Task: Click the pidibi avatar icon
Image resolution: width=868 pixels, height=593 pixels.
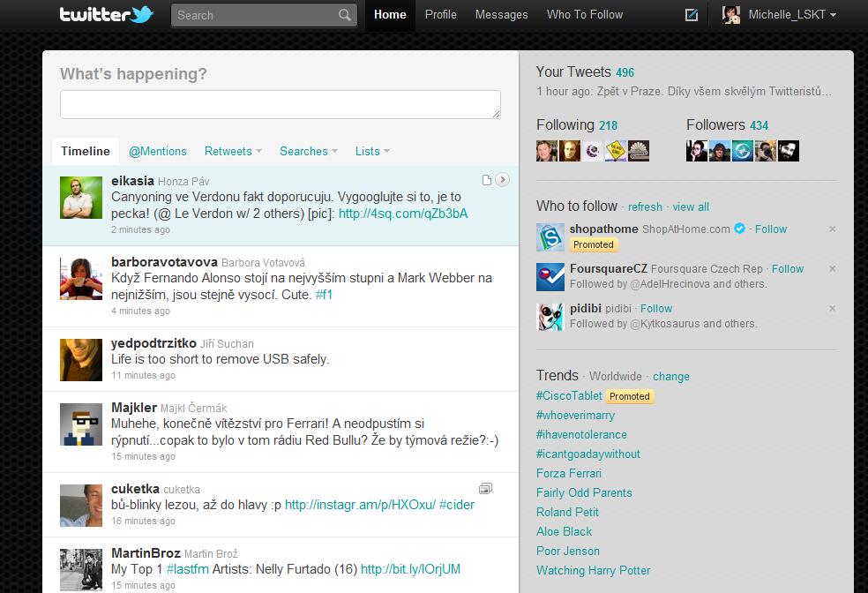Action: point(550,317)
